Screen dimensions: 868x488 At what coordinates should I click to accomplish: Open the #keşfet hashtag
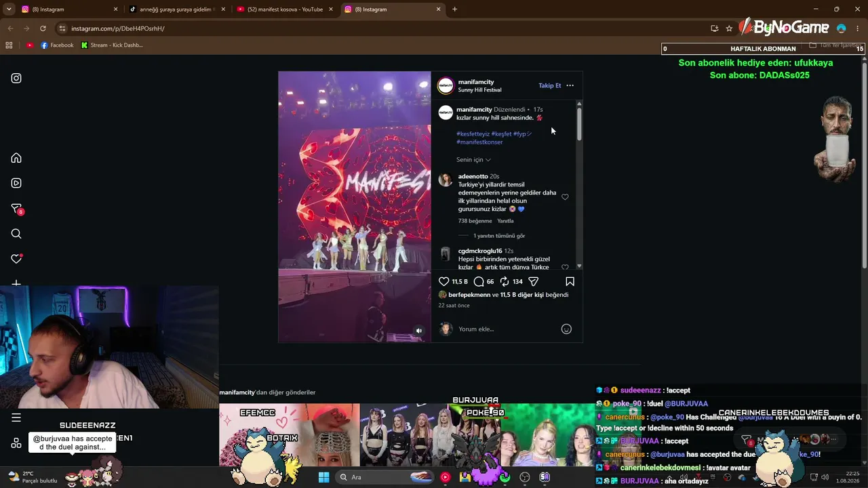pyautogui.click(x=501, y=134)
